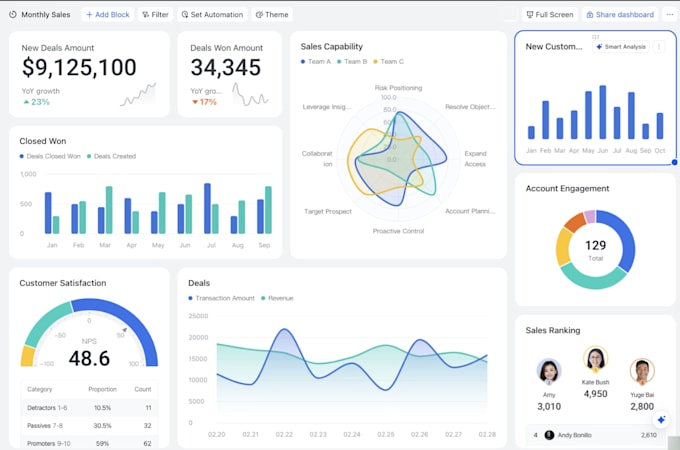Open the more options ellipsis in top bar
This screenshot has height=450, width=680.
(x=670, y=14)
